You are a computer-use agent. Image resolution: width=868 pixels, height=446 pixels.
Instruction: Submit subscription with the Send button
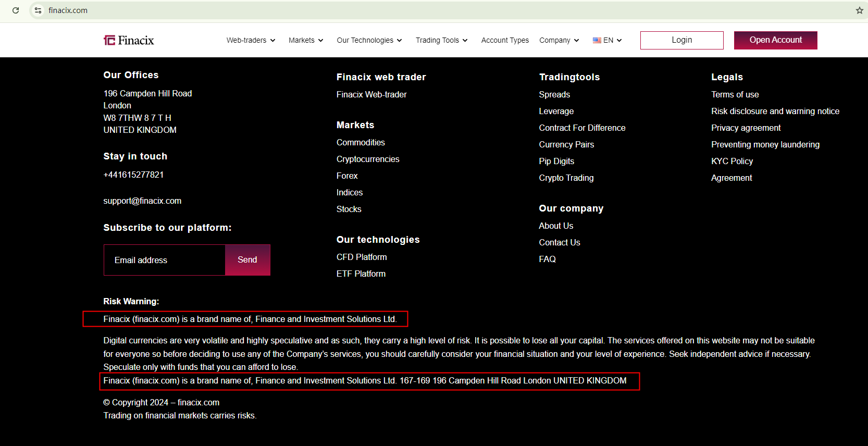[247, 260]
